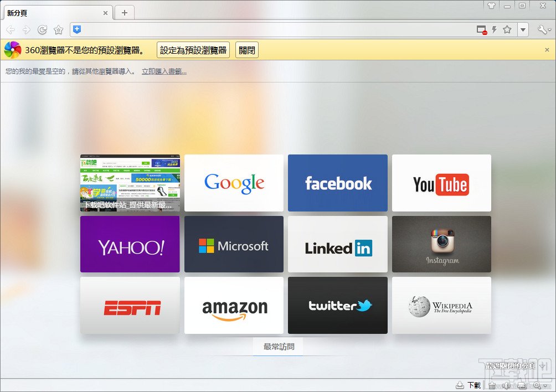Image resolution: width=556 pixels, height=392 pixels.
Task: Open the Google tile
Action: [x=234, y=183]
